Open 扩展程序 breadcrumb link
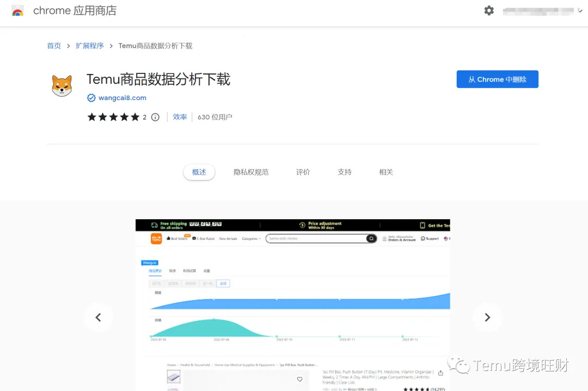Screen dimensions: 588x391 pyautogui.click(x=90, y=46)
